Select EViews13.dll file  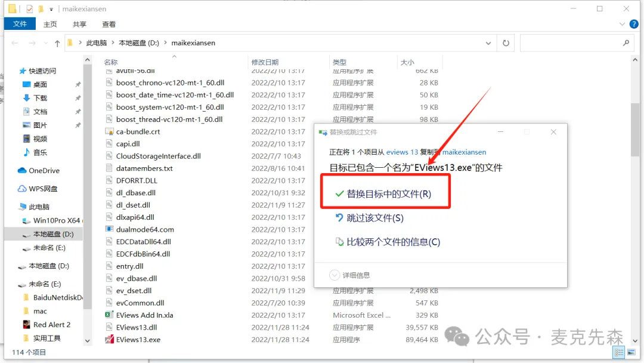pyautogui.click(x=131, y=327)
